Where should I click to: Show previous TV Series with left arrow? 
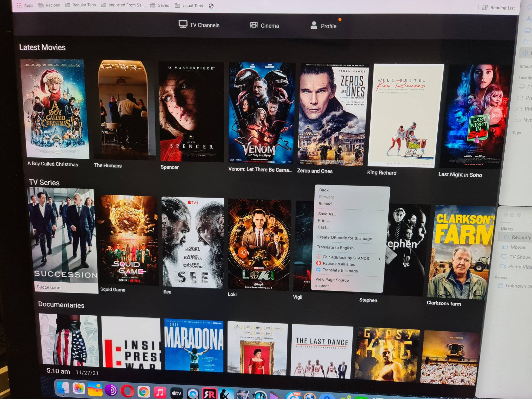click(41, 236)
